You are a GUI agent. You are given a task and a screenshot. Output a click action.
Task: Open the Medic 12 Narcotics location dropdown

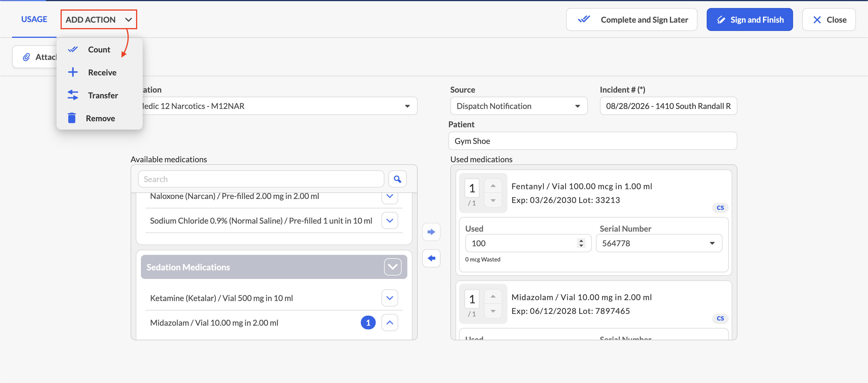tap(279, 106)
